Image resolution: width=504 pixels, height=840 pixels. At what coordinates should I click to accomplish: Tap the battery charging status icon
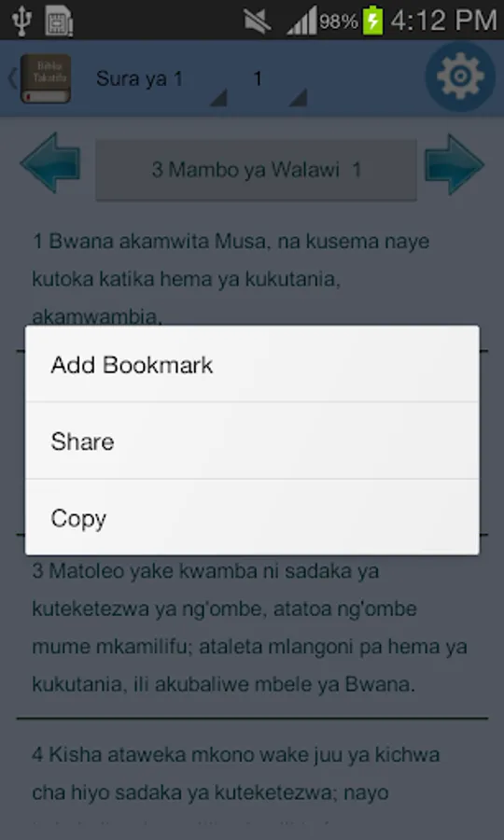372,21
